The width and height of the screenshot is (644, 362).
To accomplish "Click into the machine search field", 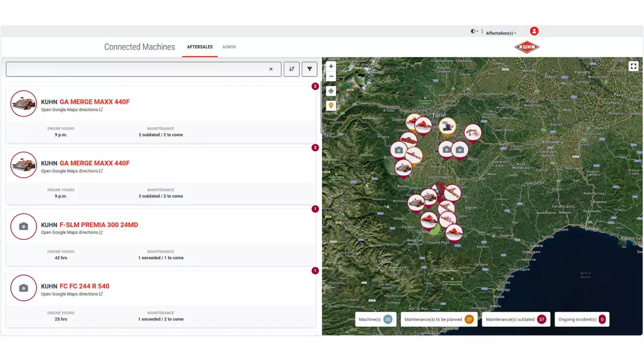I will pyautogui.click(x=137, y=69).
